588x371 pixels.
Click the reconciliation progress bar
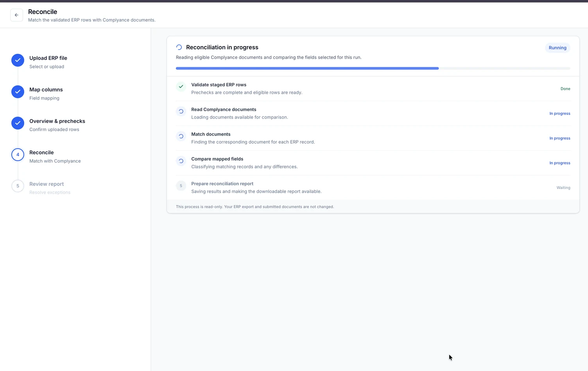[x=373, y=68]
